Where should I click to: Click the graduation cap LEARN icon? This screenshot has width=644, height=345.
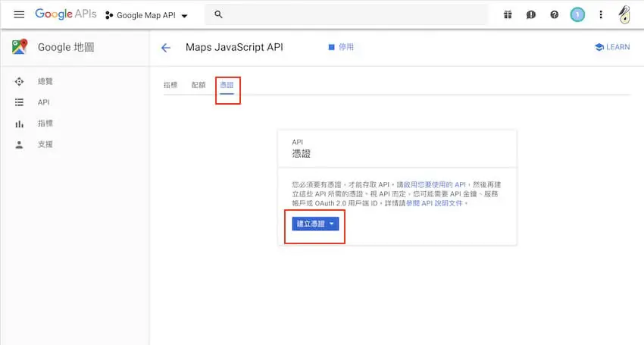599,47
